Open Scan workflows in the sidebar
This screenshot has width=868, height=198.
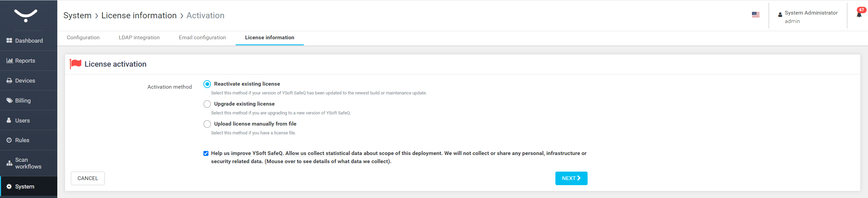point(28,163)
